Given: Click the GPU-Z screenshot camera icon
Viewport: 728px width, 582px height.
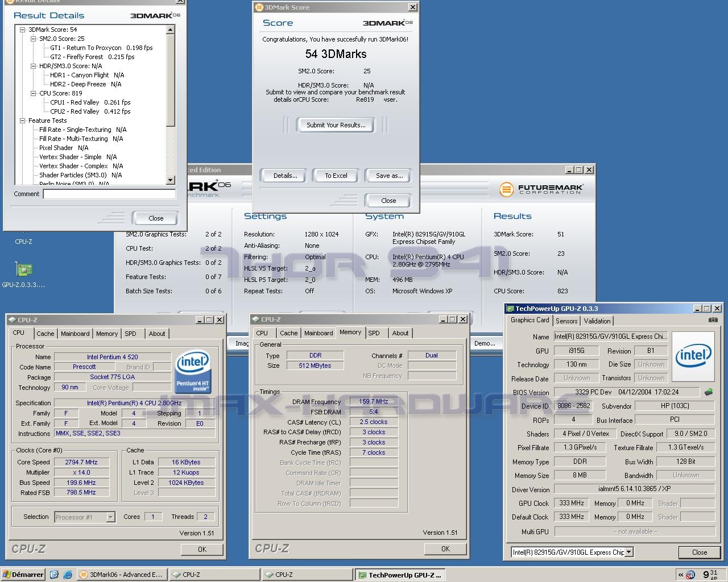Looking at the screenshot, I should [x=713, y=320].
